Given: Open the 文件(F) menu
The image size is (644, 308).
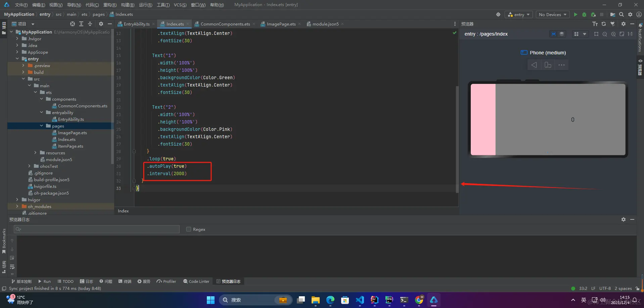Looking at the screenshot, I should 21,5.
